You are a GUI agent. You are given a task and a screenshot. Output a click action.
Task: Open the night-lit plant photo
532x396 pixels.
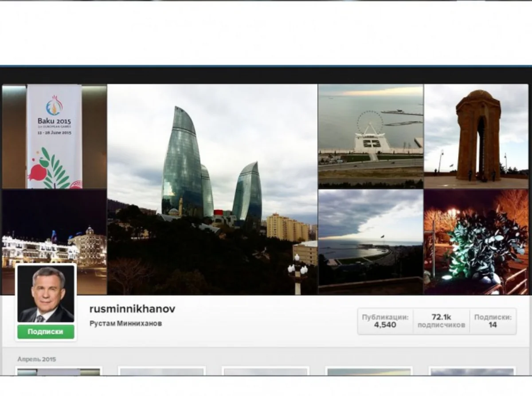(477, 242)
